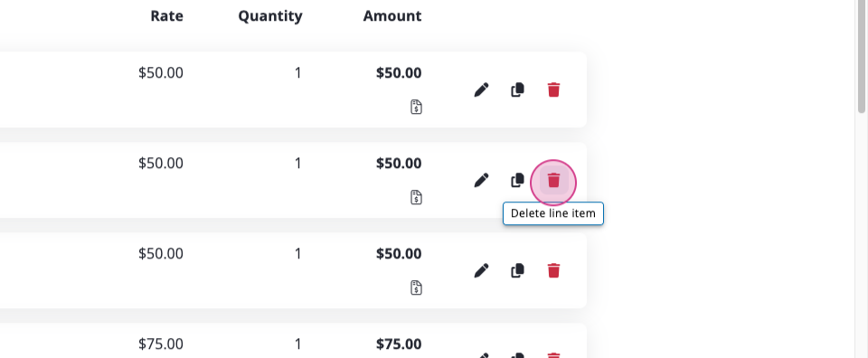Viewport: 868px width, 358px height.
Task: Select the Amount column header
Action: point(392,16)
